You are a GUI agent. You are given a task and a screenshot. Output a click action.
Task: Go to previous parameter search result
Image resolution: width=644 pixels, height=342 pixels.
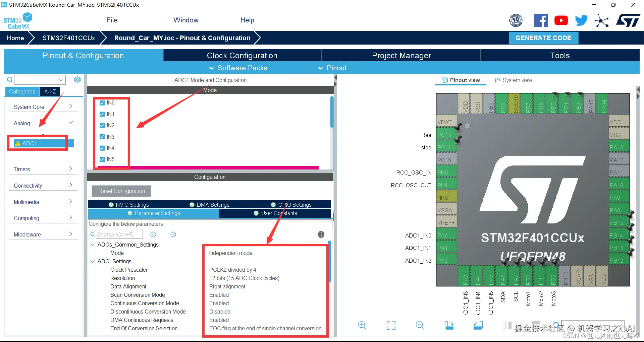pyautogui.click(x=153, y=234)
